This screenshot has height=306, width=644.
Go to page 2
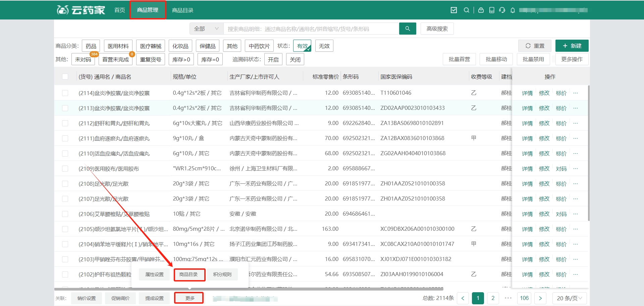point(493,298)
